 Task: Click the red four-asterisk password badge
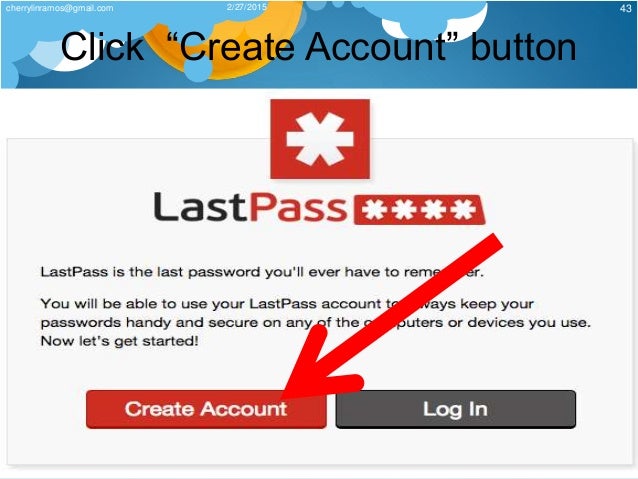coord(420,210)
